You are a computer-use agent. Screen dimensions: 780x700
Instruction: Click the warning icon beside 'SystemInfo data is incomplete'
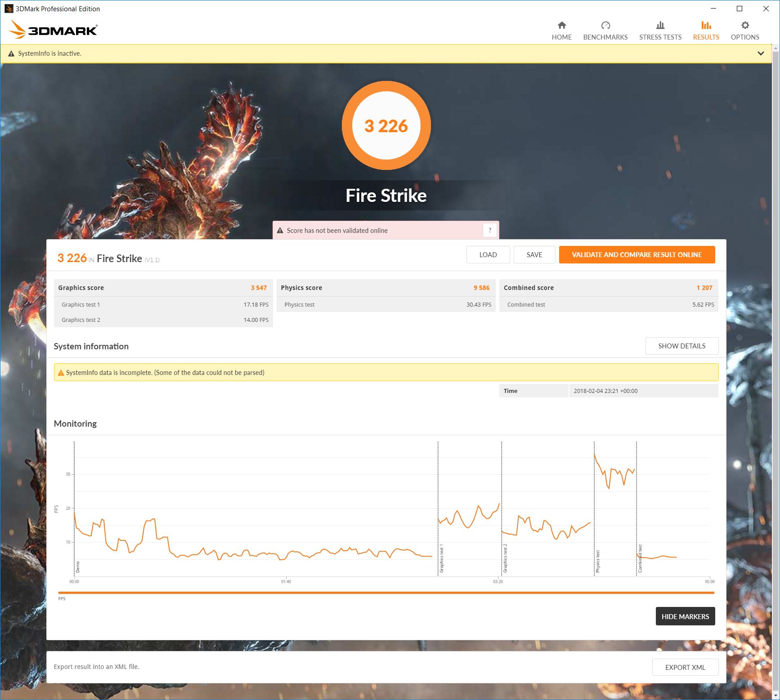[x=61, y=373]
